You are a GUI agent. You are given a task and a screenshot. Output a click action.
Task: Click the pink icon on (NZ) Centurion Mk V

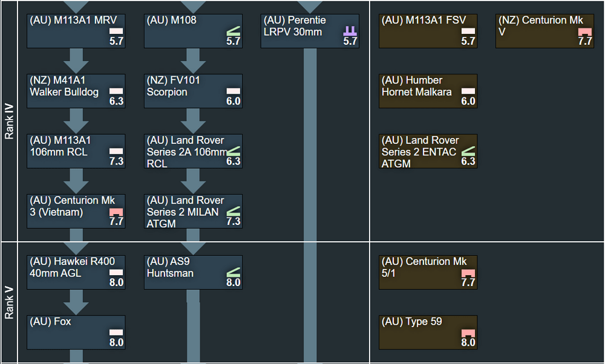pyautogui.click(x=584, y=31)
